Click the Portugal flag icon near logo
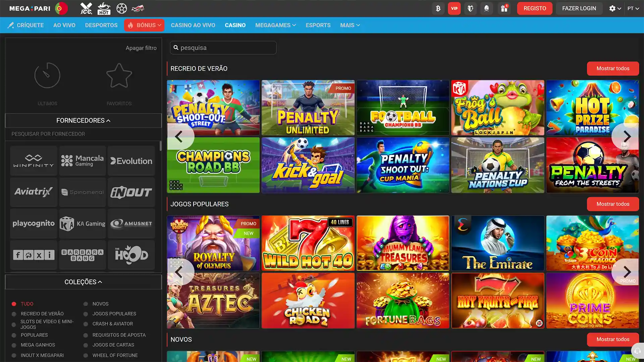This screenshot has height=362, width=644. click(61, 8)
